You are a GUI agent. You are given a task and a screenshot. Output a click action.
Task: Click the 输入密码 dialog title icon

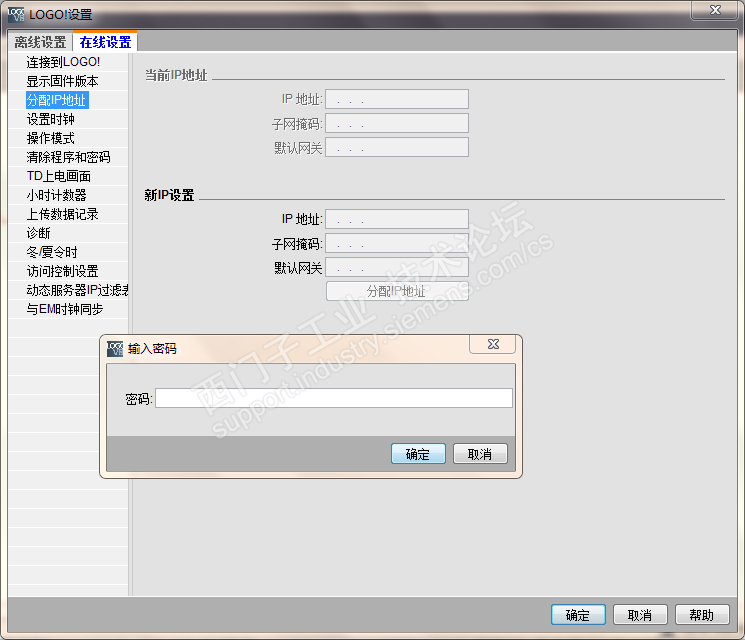[115, 348]
